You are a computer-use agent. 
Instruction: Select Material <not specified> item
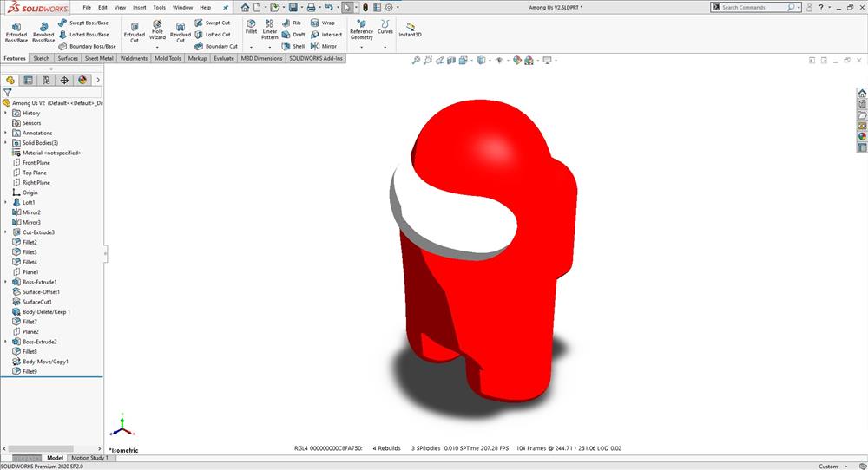point(47,153)
